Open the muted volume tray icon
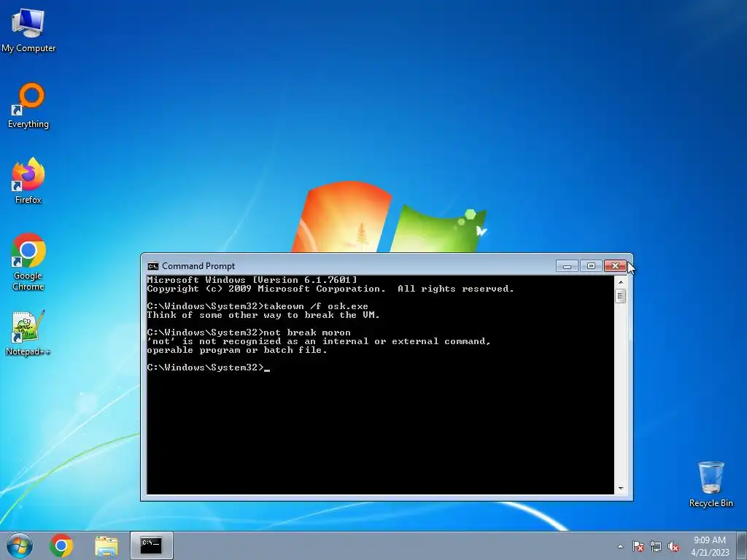 pyautogui.click(x=673, y=546)
